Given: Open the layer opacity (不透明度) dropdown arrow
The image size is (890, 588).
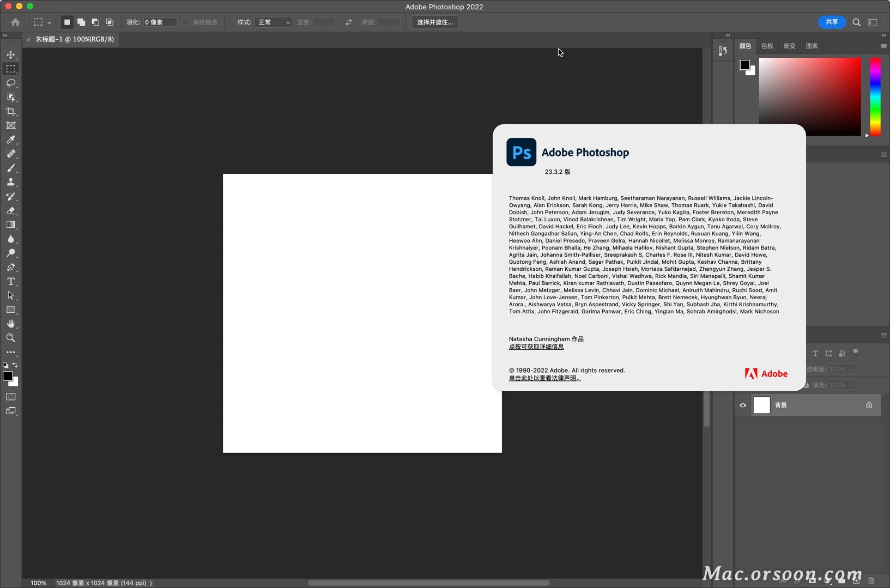Looking at the screenshot, I should (853, 369).
